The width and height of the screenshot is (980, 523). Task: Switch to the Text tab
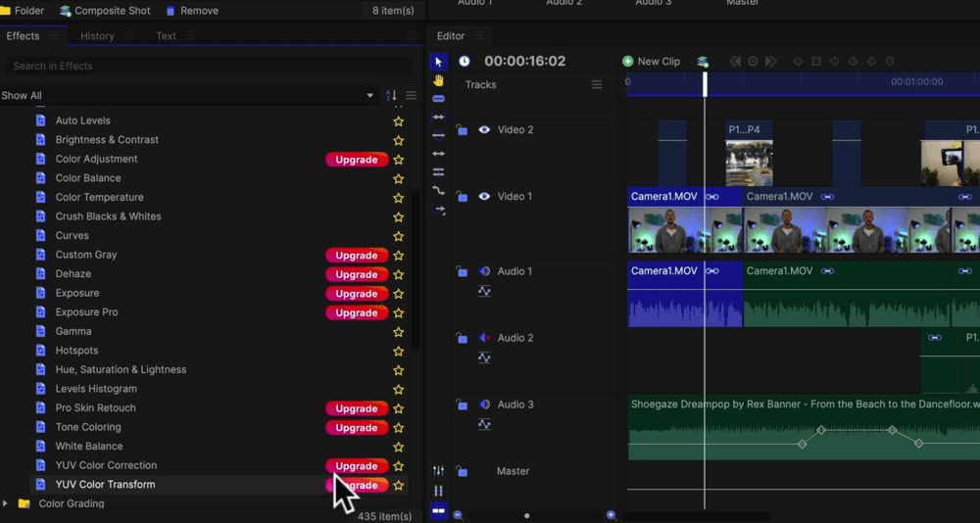click(166, 36)
